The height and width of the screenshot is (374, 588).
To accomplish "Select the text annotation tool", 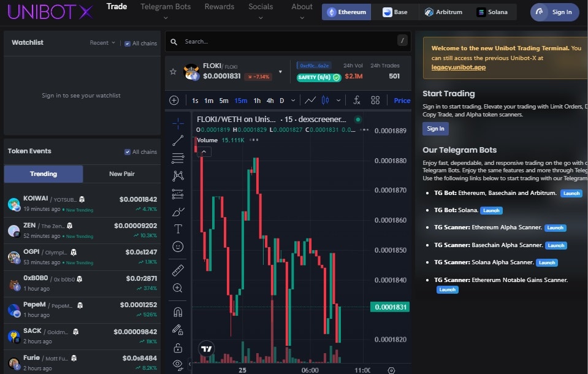I will [178, 229].
